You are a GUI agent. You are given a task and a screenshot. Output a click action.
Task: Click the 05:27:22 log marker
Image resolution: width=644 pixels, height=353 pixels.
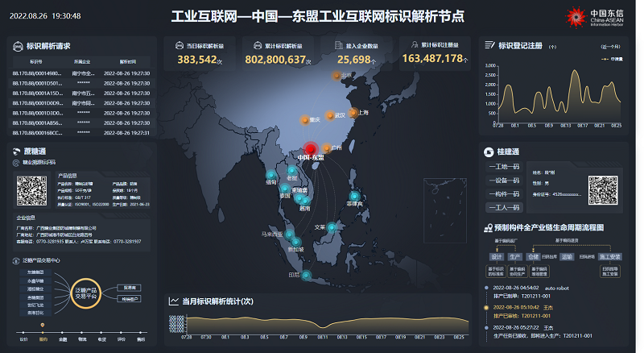487,328
